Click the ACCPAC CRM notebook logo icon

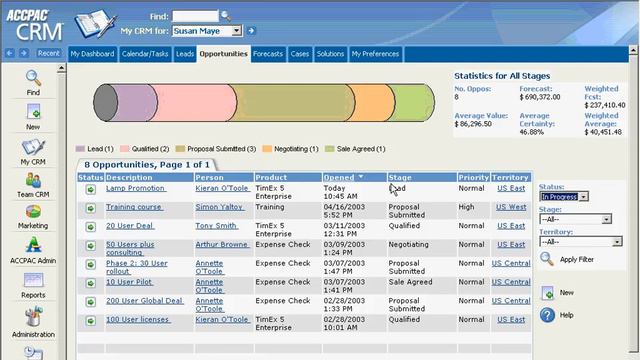(x=95, y=24)
